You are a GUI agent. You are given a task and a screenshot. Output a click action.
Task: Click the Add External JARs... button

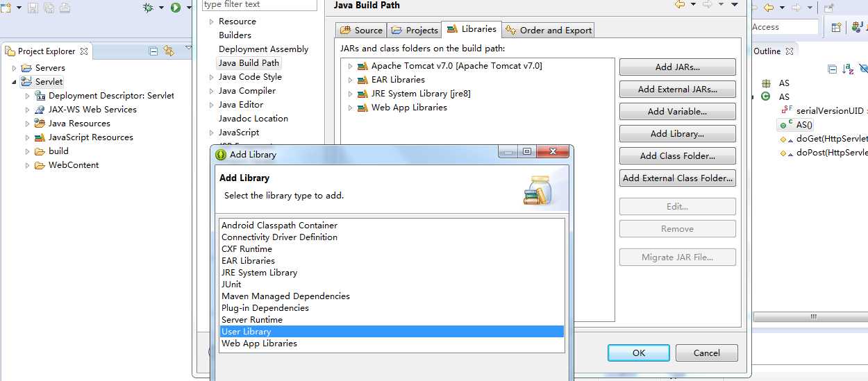(x=677, y=90)
